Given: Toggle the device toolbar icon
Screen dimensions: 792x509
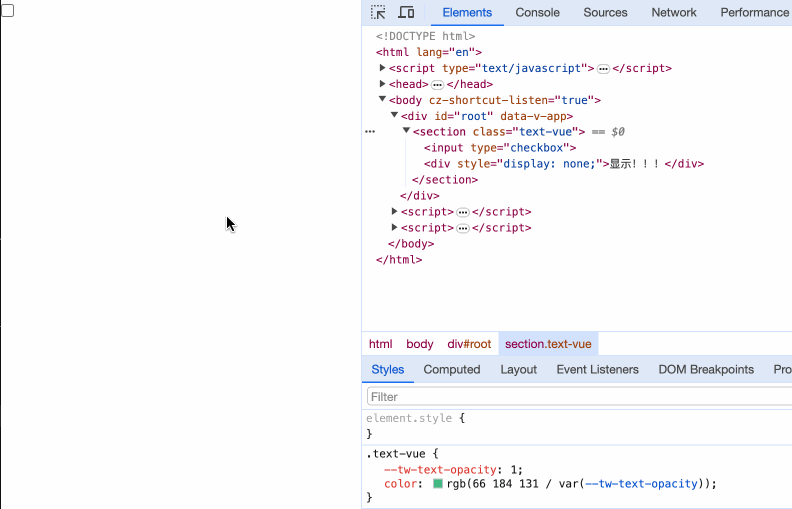Looking at the screenshot, I should coord(406,13).
